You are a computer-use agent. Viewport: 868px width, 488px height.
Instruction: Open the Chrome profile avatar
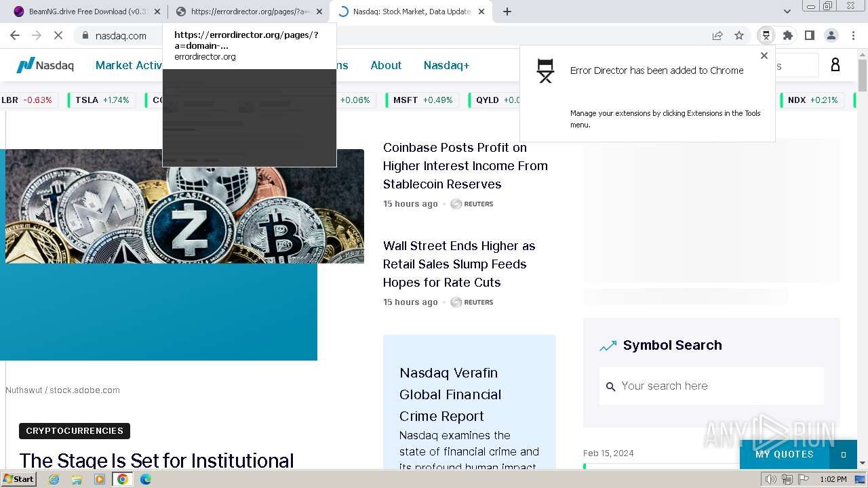point(831,35)
